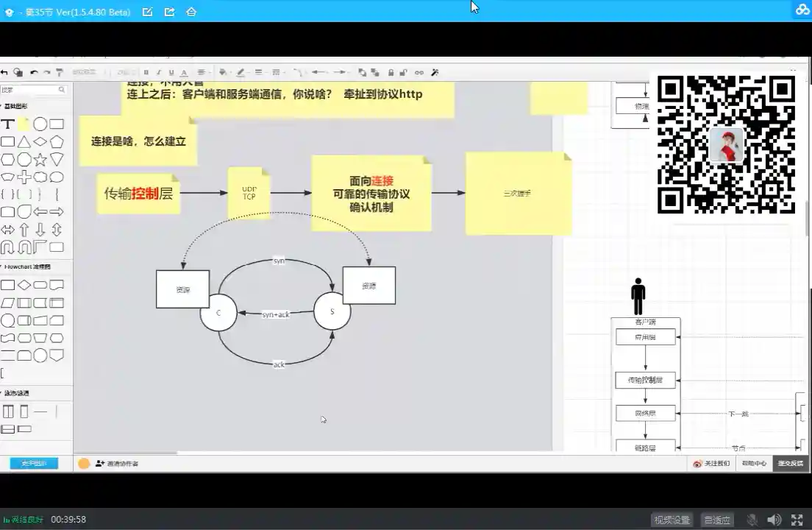Open the end arrow style dropdown
The width and height of the screenshot is (812, 530).
pyautogui.click(x=341, y=73)
